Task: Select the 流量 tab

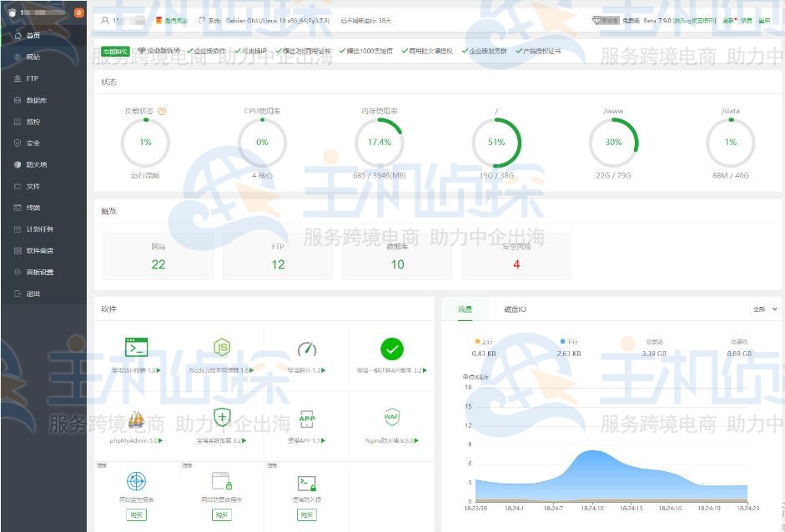Action: [x=465, y=309]
